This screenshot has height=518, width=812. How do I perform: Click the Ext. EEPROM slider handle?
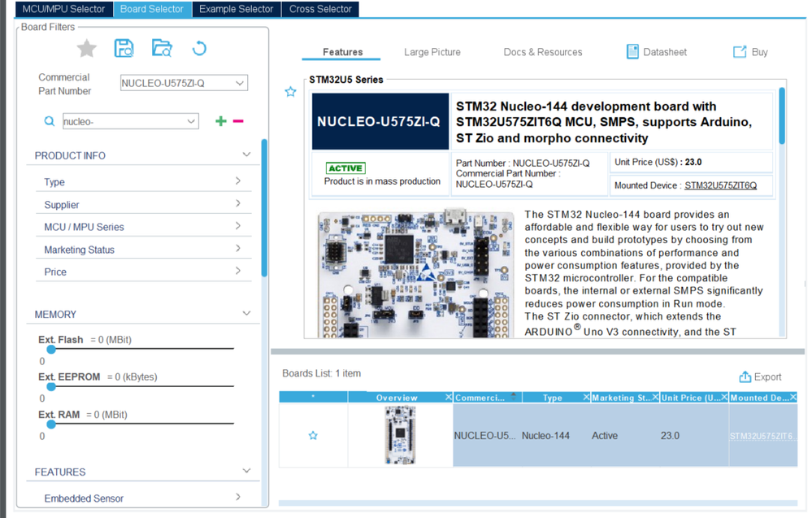click(50, 386)
